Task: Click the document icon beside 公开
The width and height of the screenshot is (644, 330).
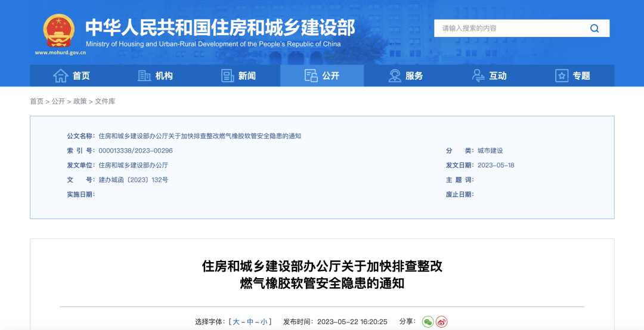Action: 311,76
